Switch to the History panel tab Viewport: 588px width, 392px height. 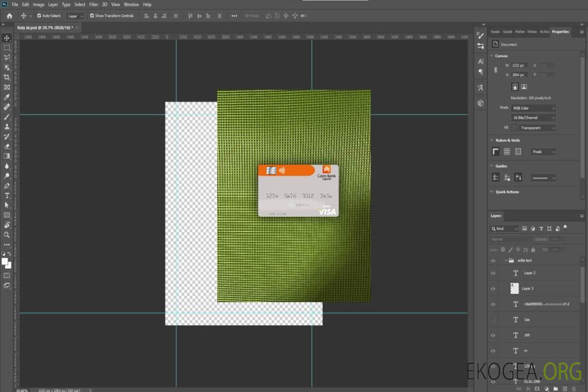click(532, 32)
